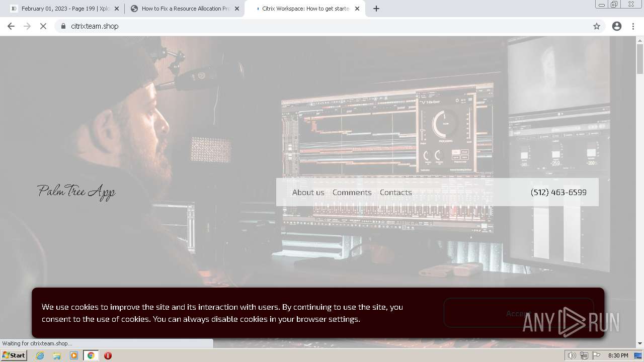Viewport: 644px width, 362px height.
Task: Go back to the previous page
Action: 11,26
